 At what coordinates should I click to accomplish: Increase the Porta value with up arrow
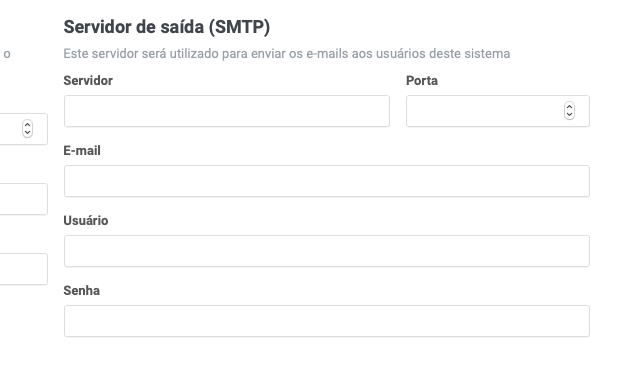(x=569, y=107)
